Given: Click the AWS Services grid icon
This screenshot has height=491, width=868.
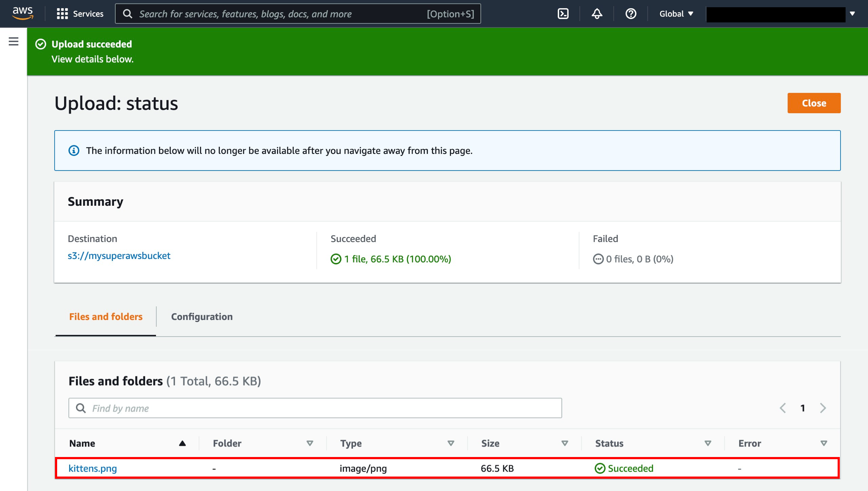Looking at the screenshot, I should (x=61, y=14).
